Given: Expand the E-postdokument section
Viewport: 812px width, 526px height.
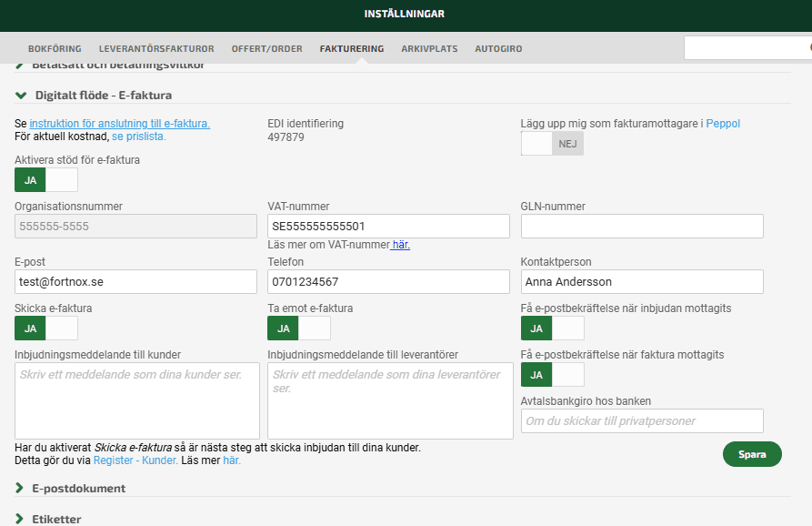Looking at the screenshot, I should tap(78, 489).
